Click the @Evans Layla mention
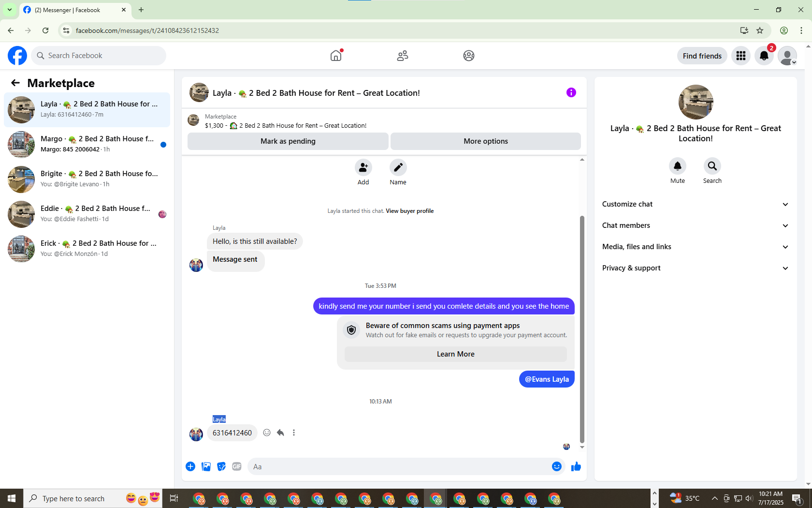Image resolution: width=812 pixels, height=508 pixels. pos(547,379)
